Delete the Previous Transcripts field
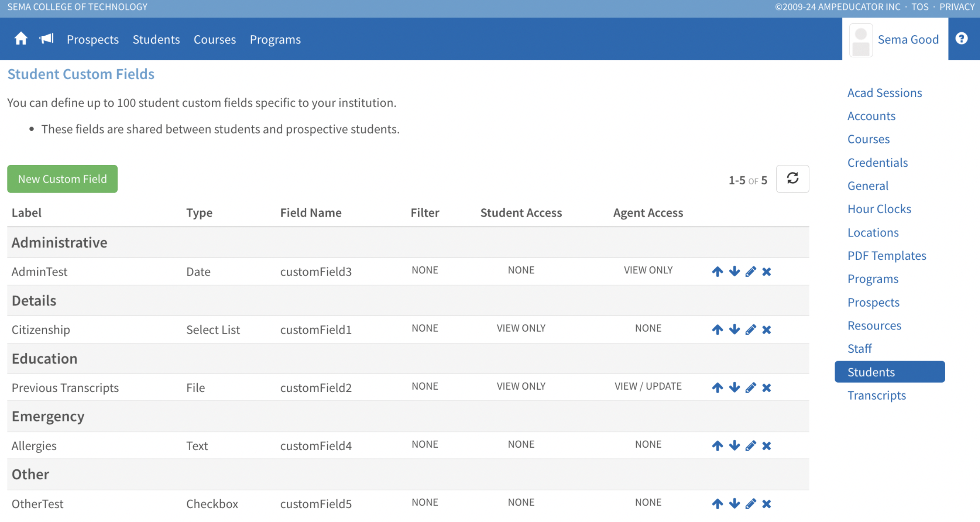 [x=767, y=388]
